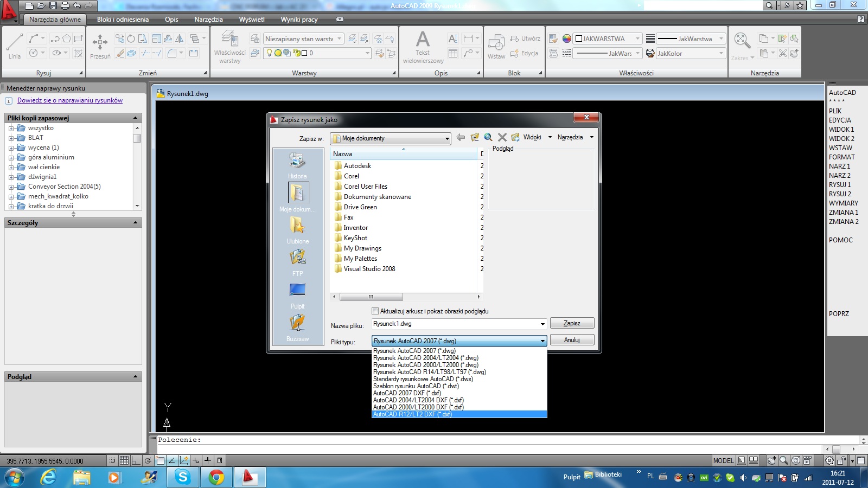
Task: Select the hatch tool in Rysuj panel
Action: click(x=78, y=53)
